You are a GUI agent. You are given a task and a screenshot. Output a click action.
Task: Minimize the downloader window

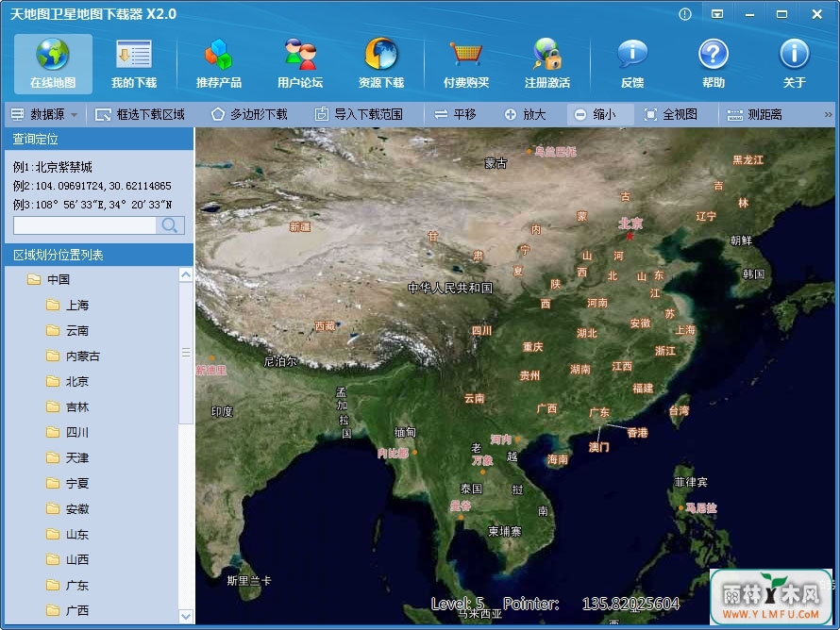[750, 15]
